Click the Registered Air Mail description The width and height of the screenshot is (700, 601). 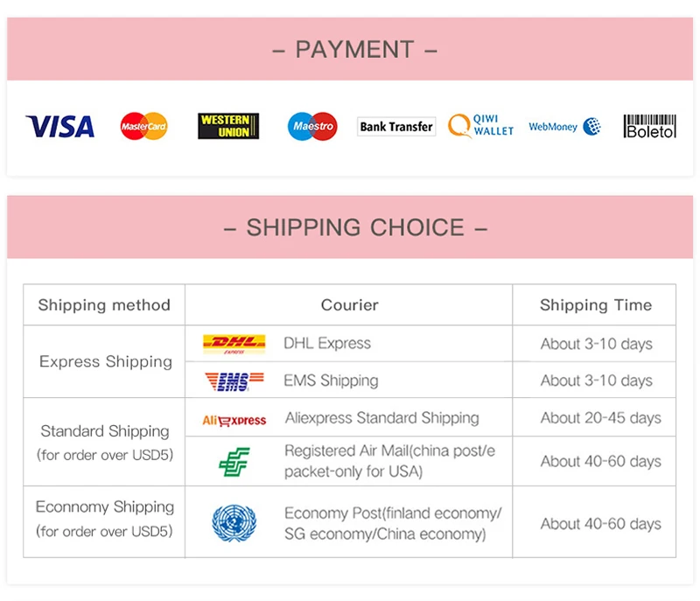click(389, 461)
